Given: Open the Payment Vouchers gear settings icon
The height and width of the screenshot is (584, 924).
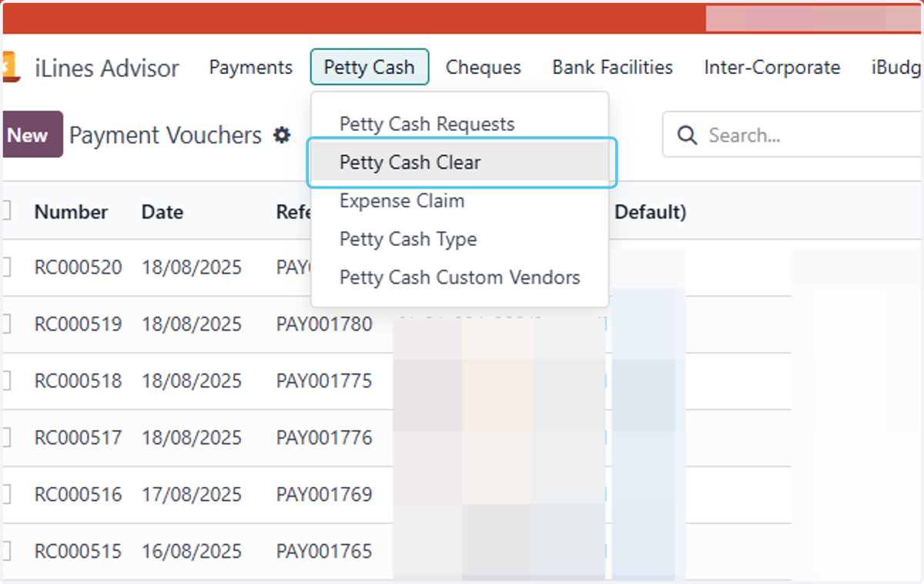Looking at the screenshot, I should point(283,136).
